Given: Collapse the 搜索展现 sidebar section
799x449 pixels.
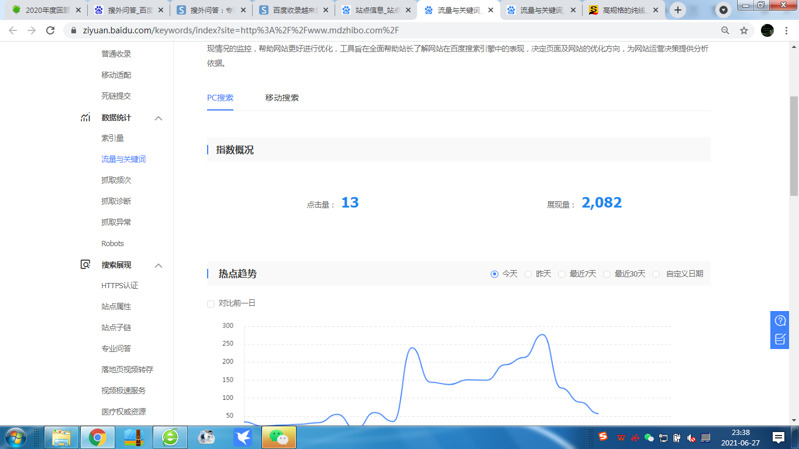Looking at the screenshot, I should tap(158, 266).
